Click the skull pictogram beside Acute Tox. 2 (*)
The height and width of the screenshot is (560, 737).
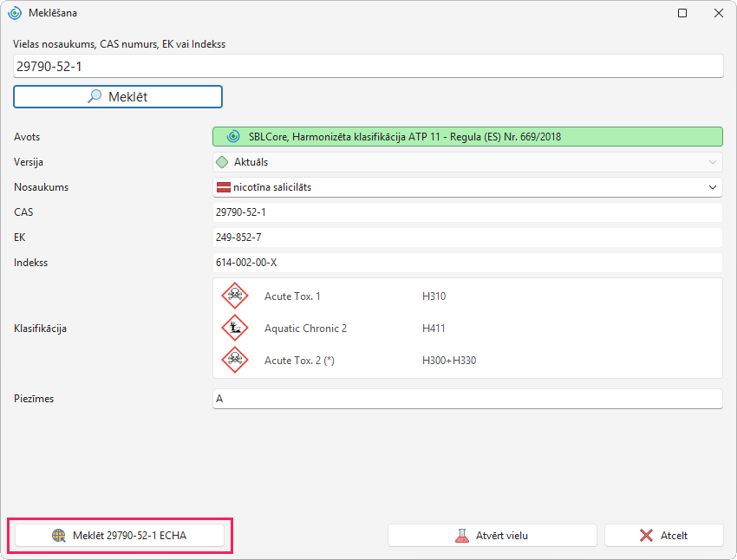coord(235,360)
